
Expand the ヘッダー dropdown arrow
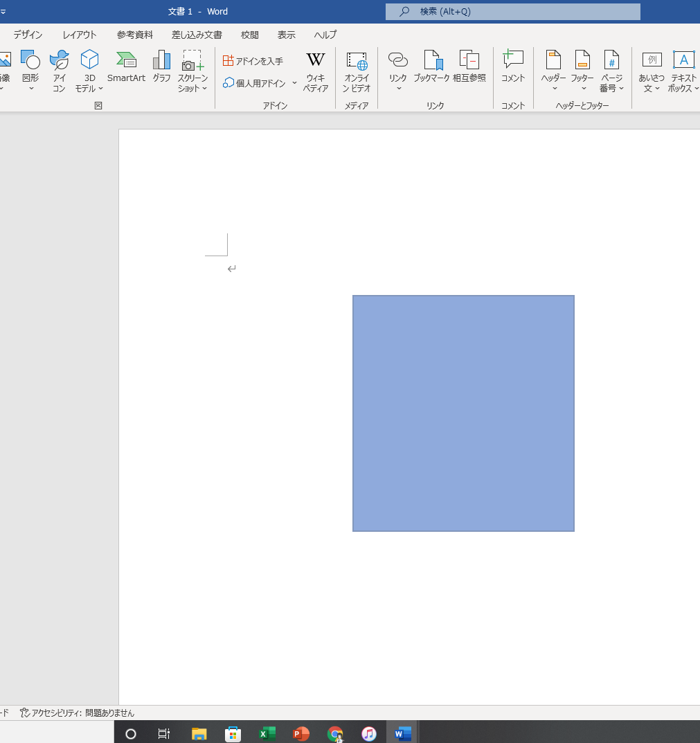pos(555,89)
